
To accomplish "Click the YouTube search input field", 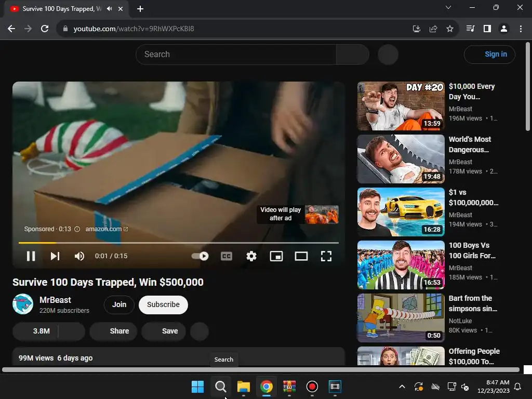I will [x=236, y=54].
